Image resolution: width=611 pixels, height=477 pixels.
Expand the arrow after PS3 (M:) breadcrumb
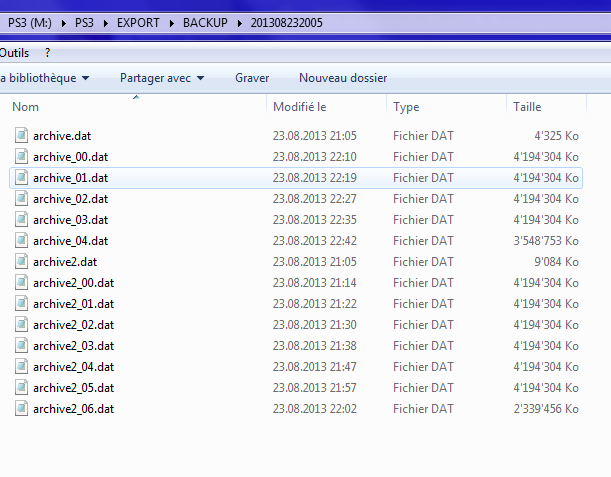(x=64, y=23)
